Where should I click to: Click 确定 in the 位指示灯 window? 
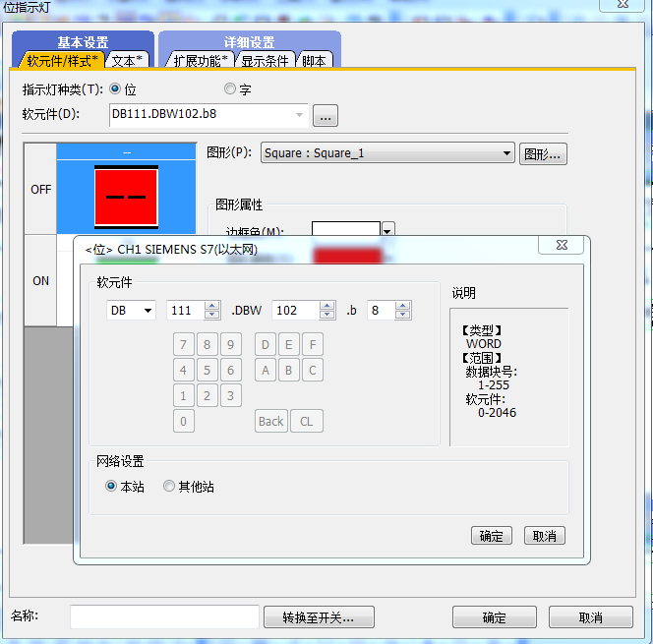pyautogui.click(x=495, y=616)
